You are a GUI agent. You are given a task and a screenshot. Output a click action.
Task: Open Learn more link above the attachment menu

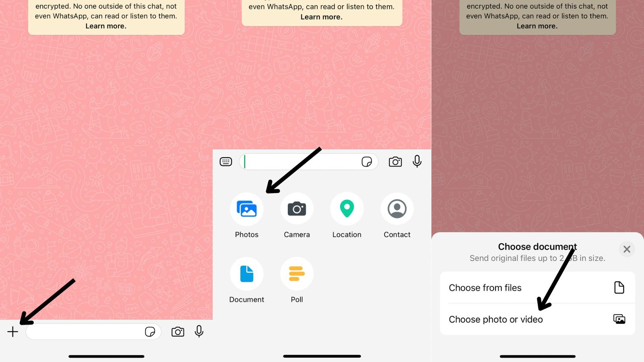[x=321, y=17]
